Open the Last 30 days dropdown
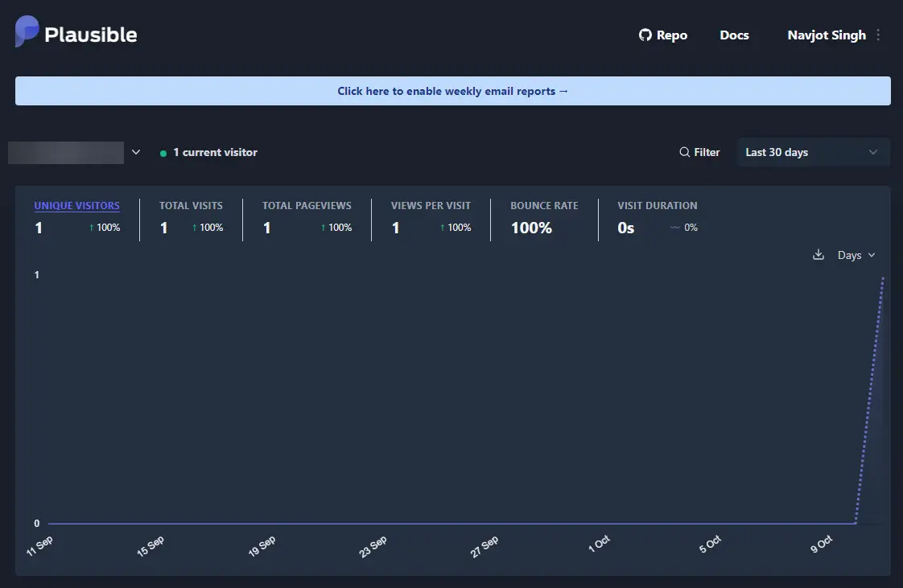903x588 pixels. [x=813, y=152]
